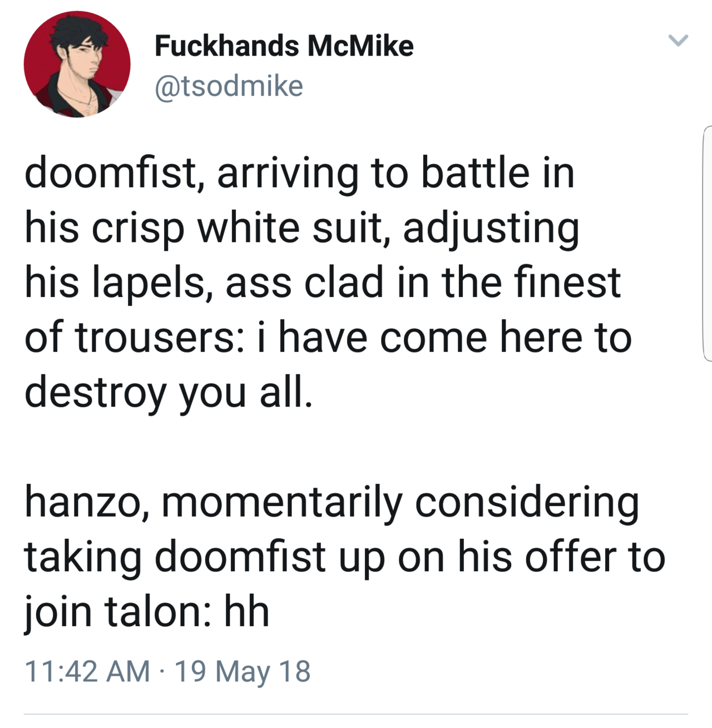Open the Fuckhands McMike display name
712x728 pixels.
click(284, 46)
